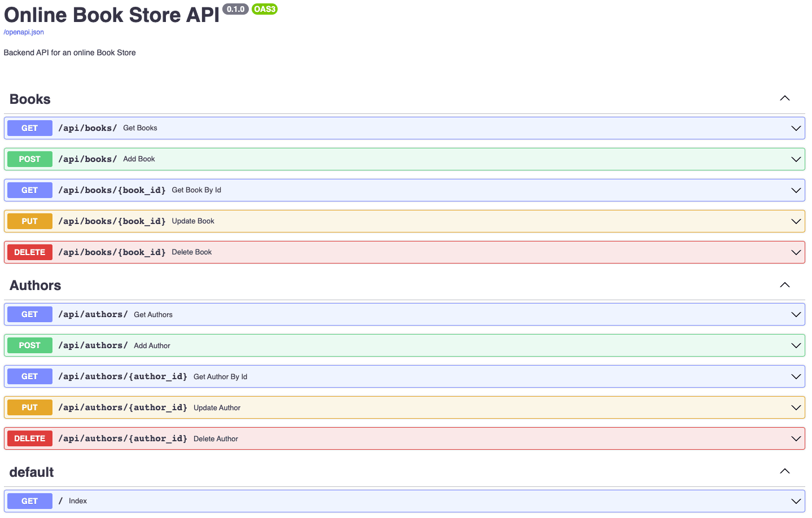Viewport: 812px width, 518px height.
Task: Click the PUT badge for Update Book
Action: [x=30, y=221]
